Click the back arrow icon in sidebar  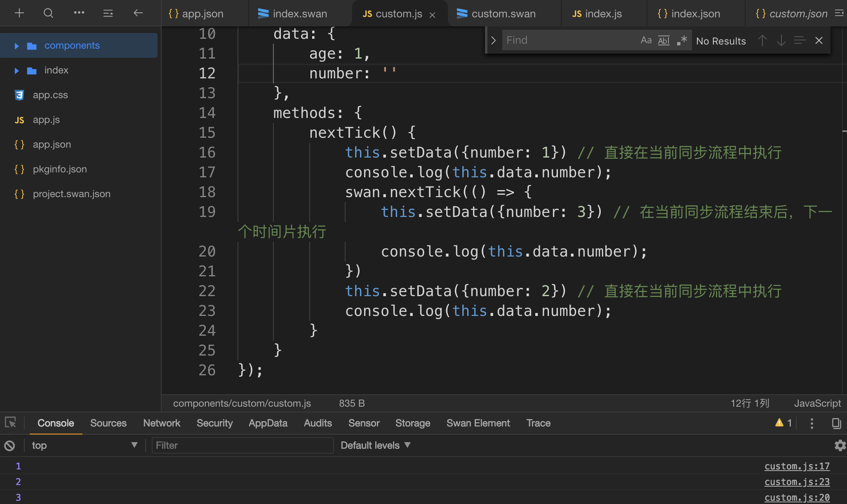(138, 13)
